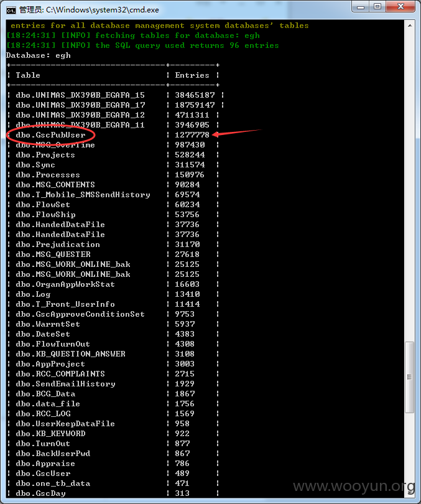Click dbo.GscApproveConditionSet table name
Viewport: 421px width, 504px height.
coord(80,314)
